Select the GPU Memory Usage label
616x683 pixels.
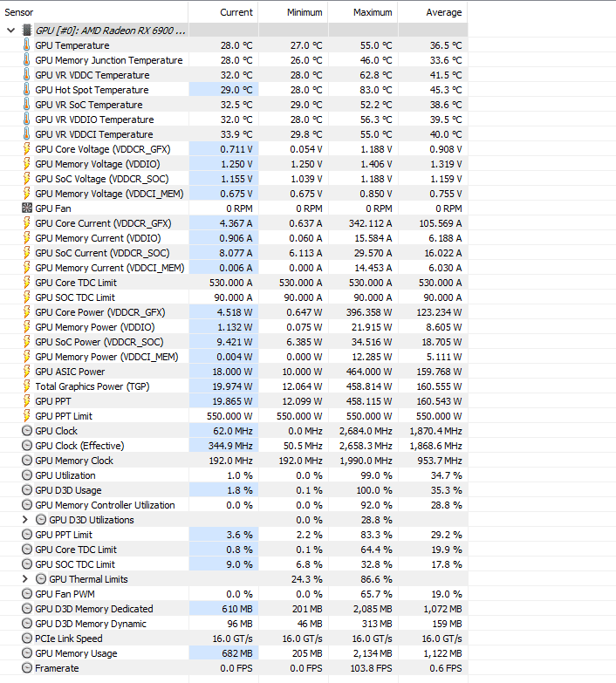tap(76, 653)
